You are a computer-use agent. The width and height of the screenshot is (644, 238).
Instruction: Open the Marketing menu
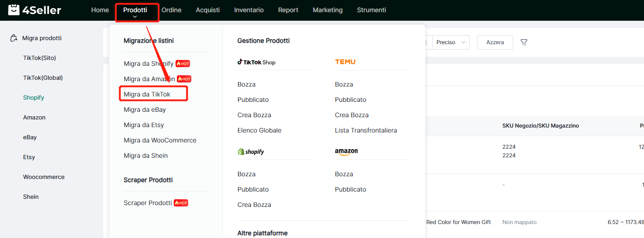click(328, 10)
